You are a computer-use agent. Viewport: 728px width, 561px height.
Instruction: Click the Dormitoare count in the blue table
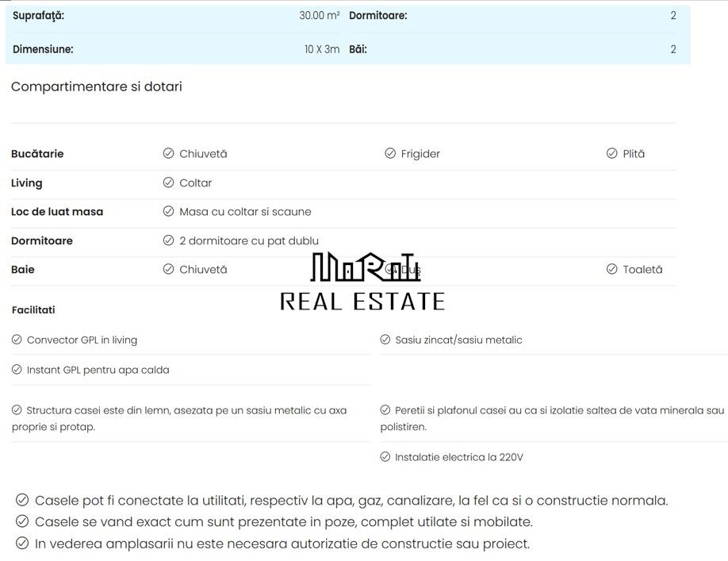[x=672, y=16]
